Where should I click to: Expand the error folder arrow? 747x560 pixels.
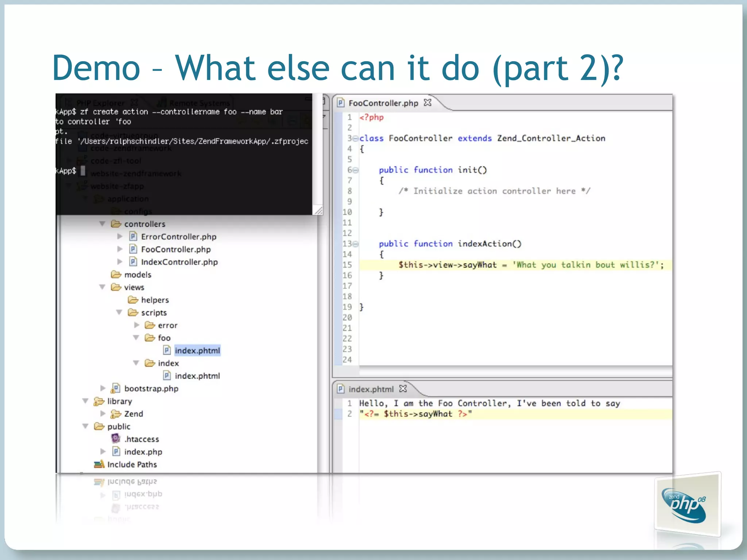pos(137,325)
